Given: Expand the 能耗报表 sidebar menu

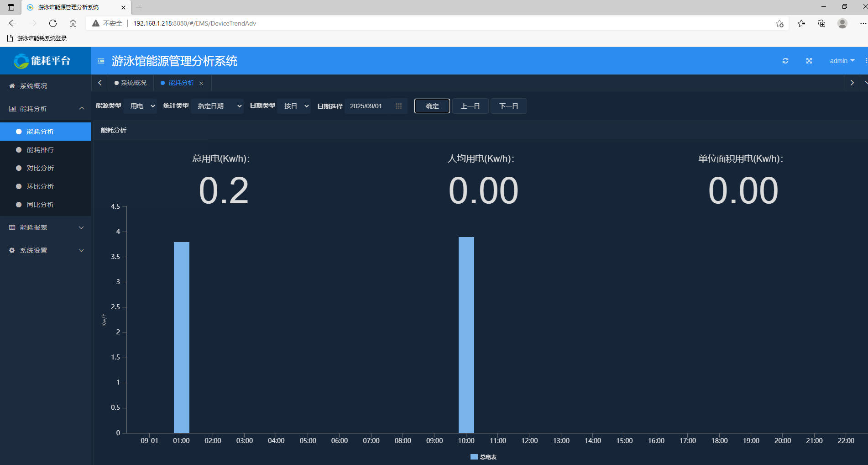Looking at the screenshot, I should tap(46, 227).
